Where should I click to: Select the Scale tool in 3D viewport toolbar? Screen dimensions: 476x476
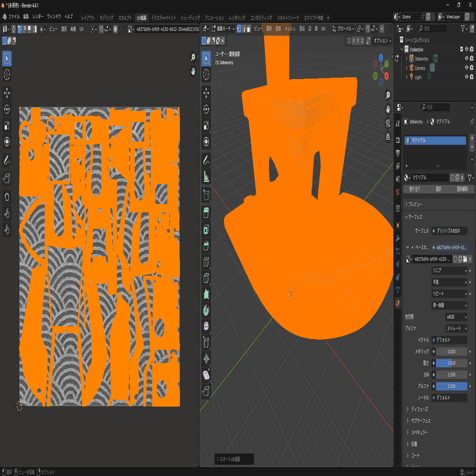pyautogui.click(x=206, y=125)
